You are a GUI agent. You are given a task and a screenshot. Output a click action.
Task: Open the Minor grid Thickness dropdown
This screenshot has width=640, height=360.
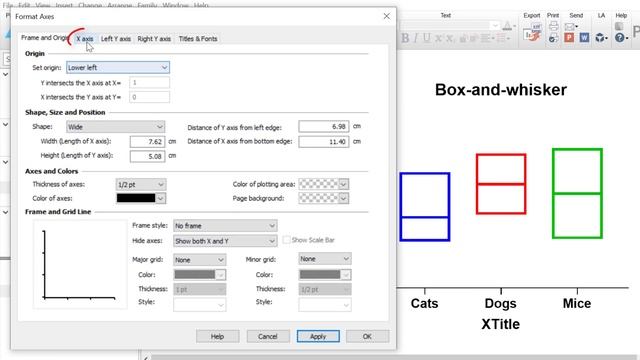pyautogui.click(x=325, y=289)
